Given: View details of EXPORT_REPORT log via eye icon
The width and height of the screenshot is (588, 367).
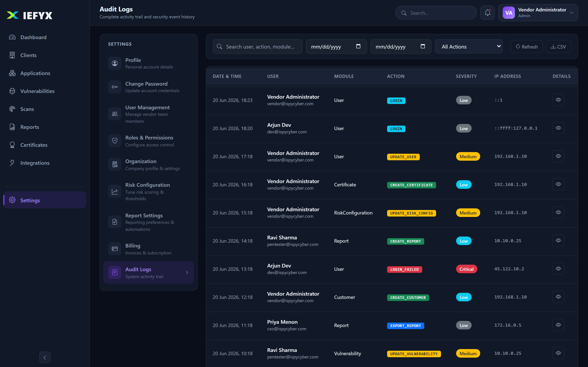Looking at the screenshot, I should coord(558,325).
